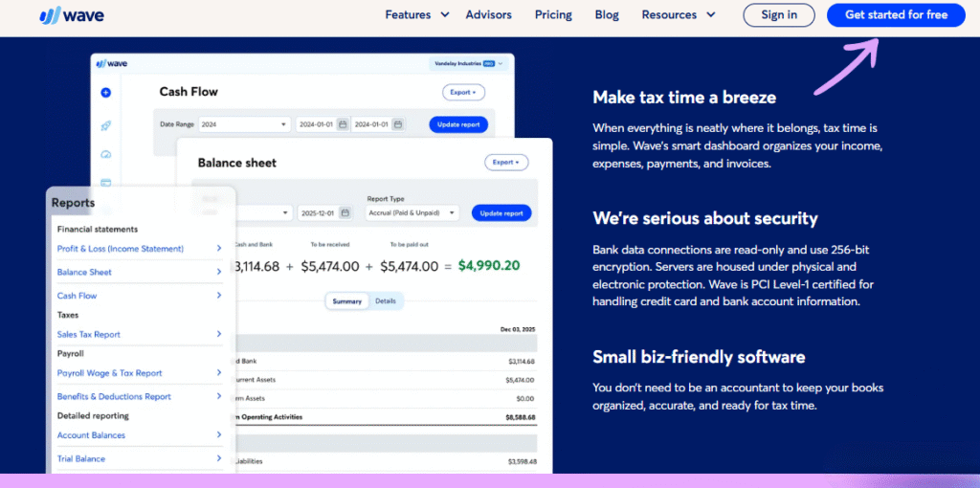
Task: Click the chevron next to Trial Balance
Action: [x=219, y=458]
